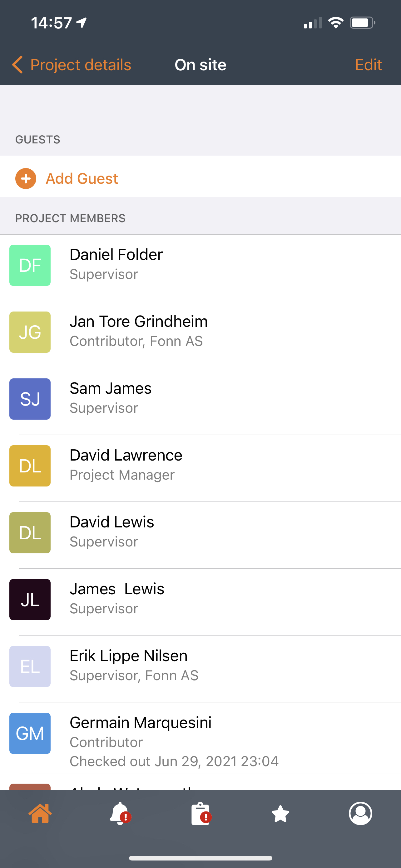This screenshot has width=401, height=868.
Task: Open Jan Tore Grindheim member row
Action: coord(201,332)
